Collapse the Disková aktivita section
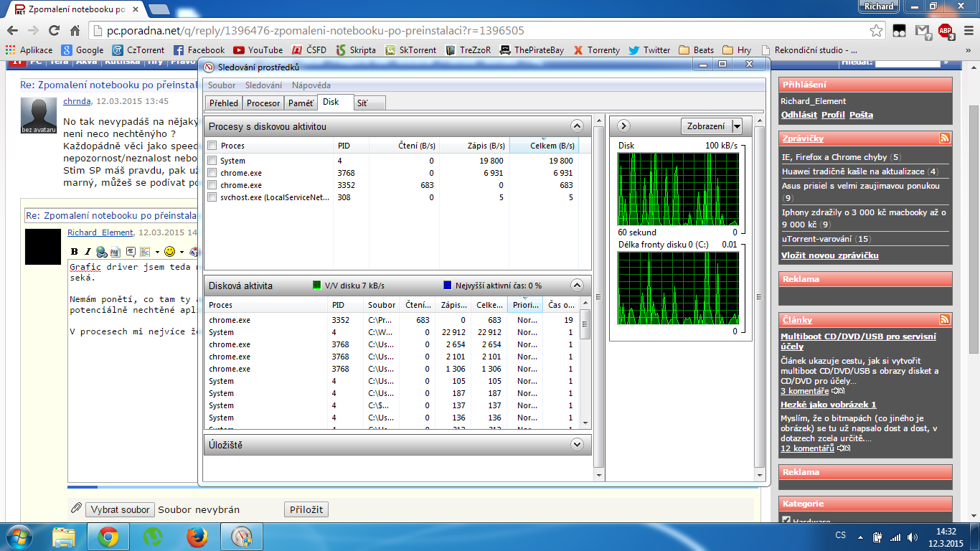This screenshot has width=980, height=551. pyautogui.click(x=577, y=285)
